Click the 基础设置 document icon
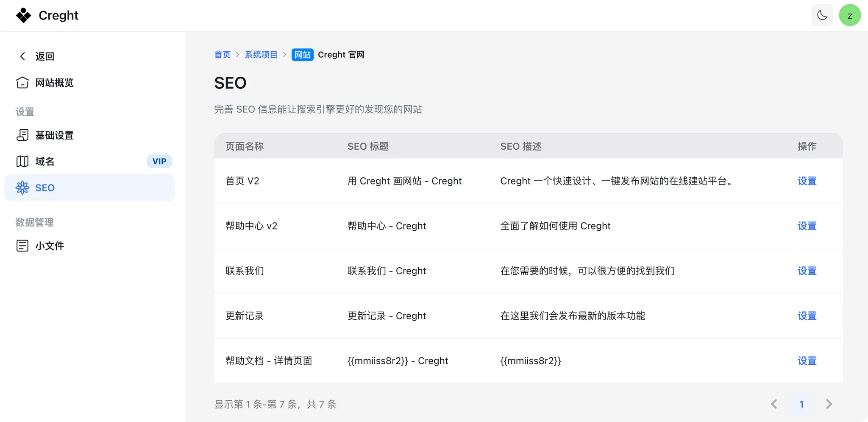This screenshot has height=422, width=868. pos(22,135)
